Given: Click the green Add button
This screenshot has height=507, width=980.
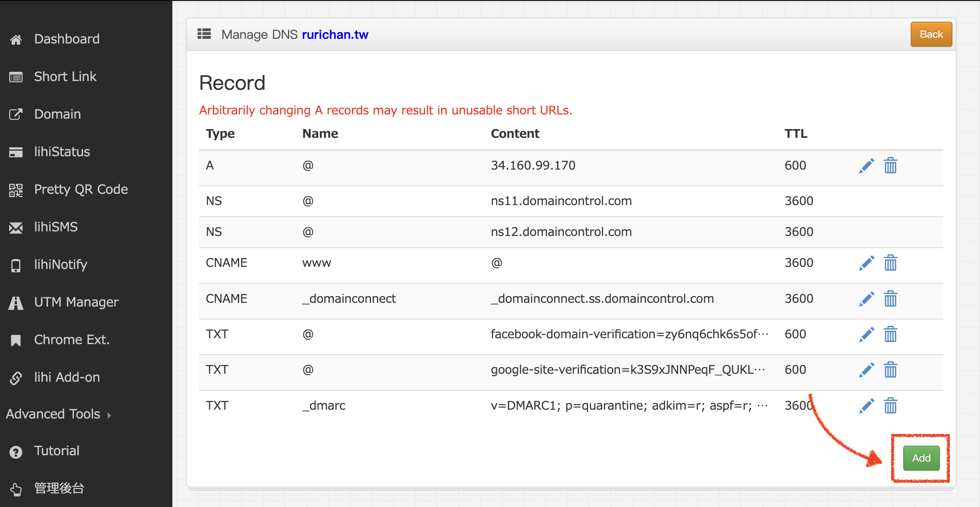Looking at the screenshot, I should (921, 458).
